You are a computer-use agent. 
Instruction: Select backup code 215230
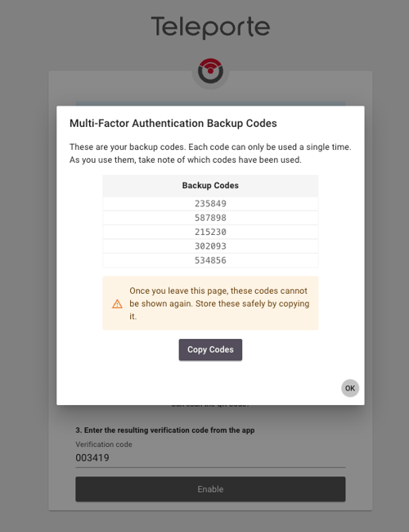tap(210, 232)
